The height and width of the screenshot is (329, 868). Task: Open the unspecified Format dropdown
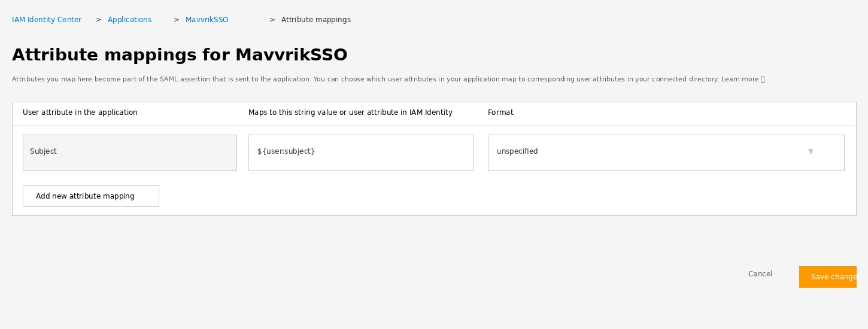point(666,153)
